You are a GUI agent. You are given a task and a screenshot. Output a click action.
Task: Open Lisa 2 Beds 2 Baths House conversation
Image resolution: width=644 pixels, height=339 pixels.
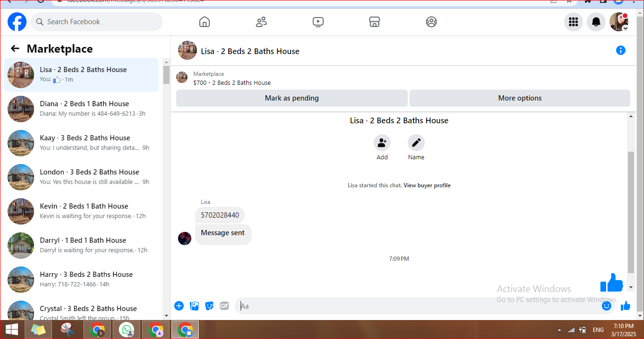pos(81,75)
